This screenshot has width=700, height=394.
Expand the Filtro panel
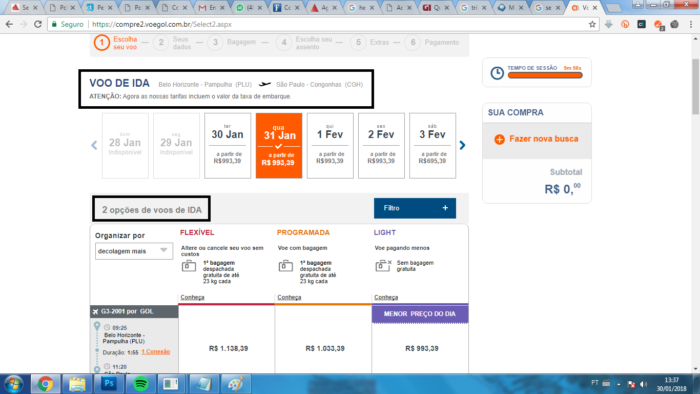point(415,208)
